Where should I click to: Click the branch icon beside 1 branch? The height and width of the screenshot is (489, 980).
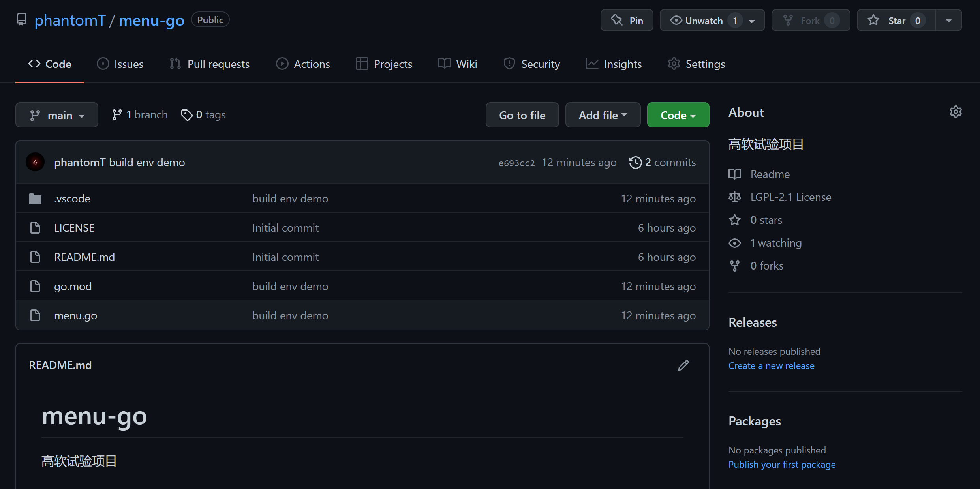(x=117, y=115)
